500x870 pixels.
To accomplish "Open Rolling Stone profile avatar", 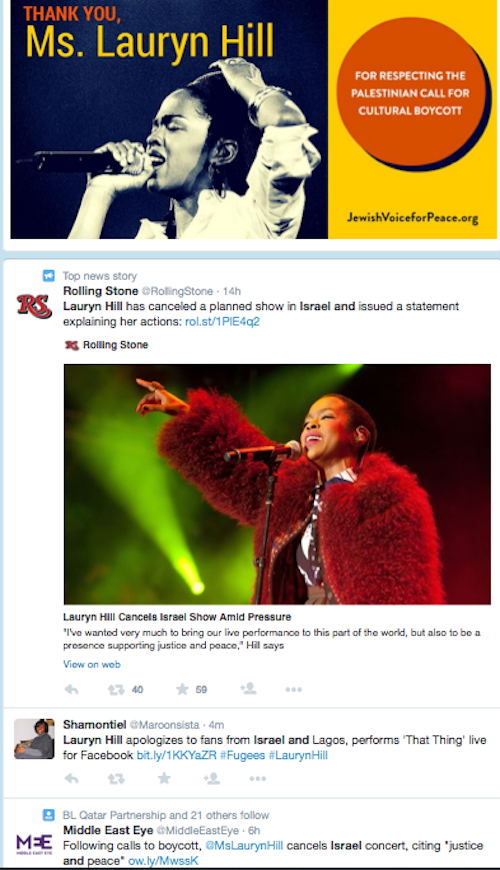I will [x=34, y=306].
